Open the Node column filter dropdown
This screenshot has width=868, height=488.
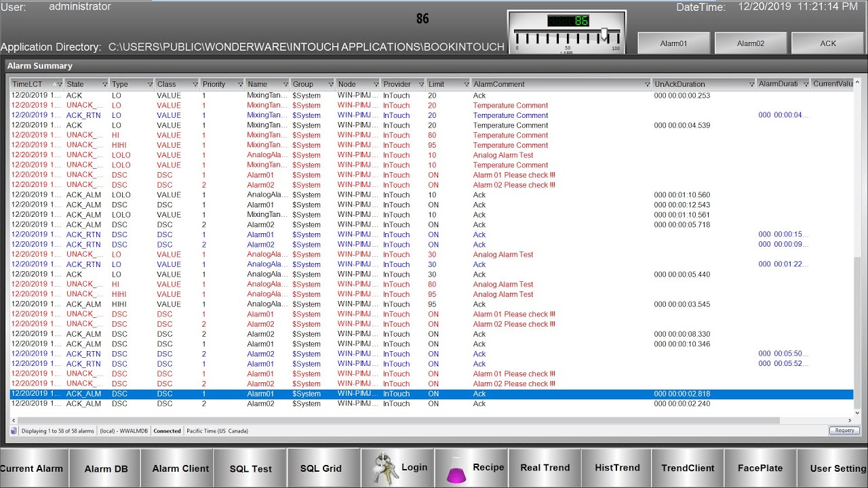[376, 84]
